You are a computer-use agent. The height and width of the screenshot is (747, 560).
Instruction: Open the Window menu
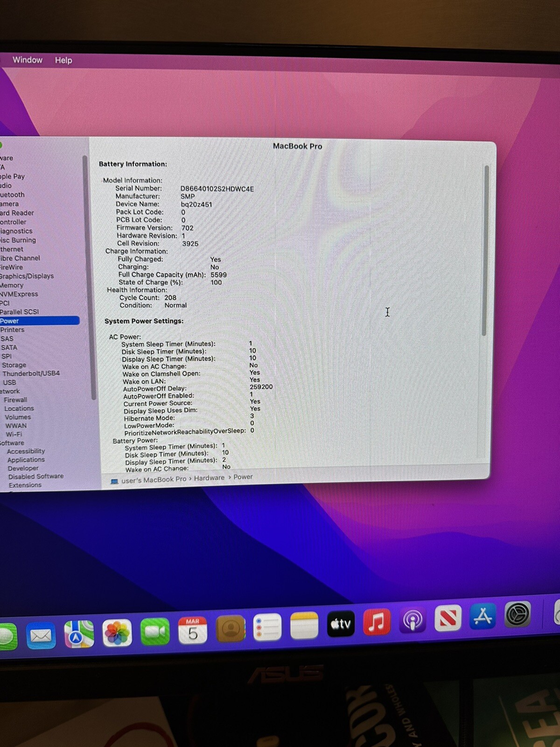[x=28, y=60]
